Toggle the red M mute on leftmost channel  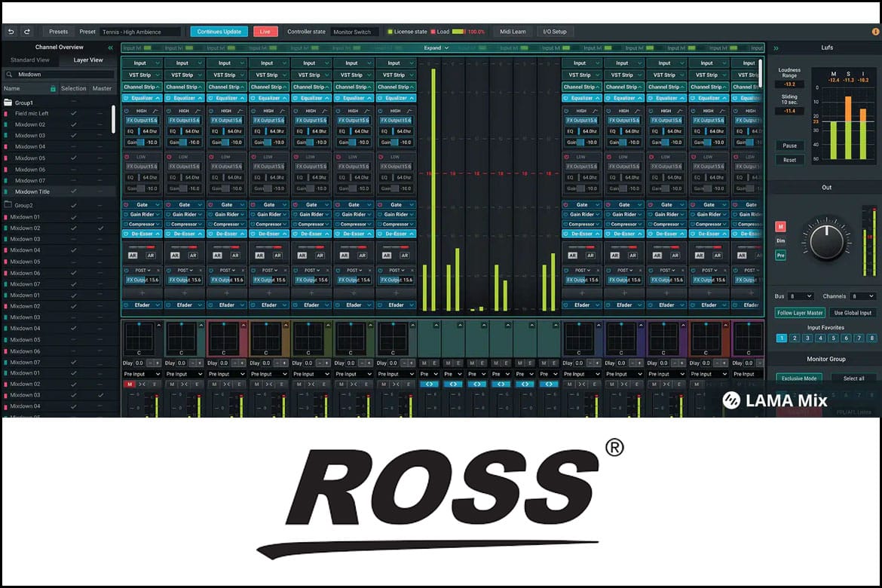[x=130, y=384]
